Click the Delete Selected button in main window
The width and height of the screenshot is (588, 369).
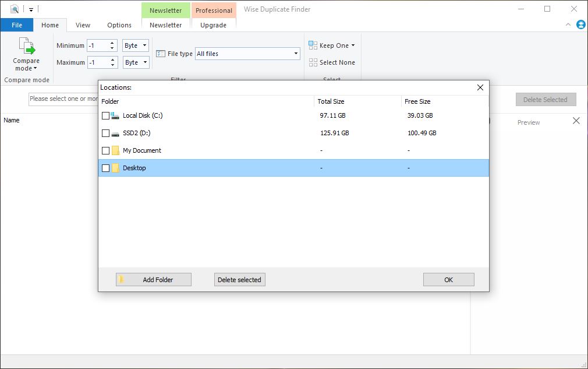(x=546, y=100)
